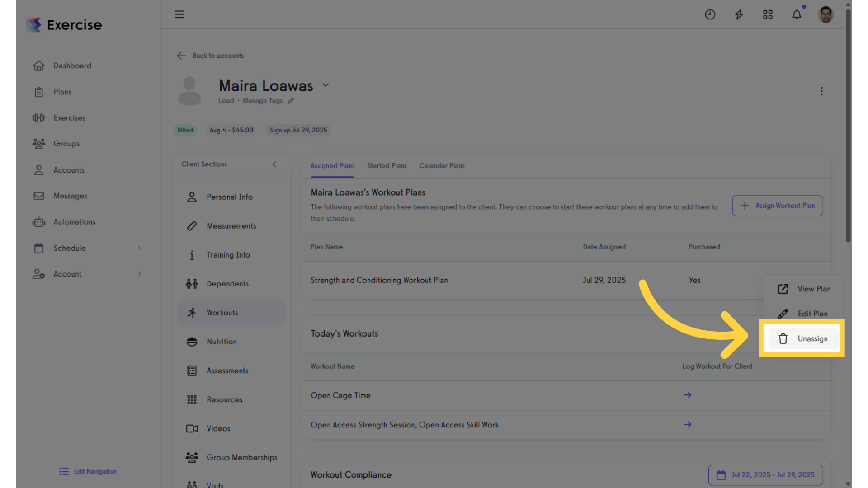This screenshot has width=868, height=488.
Task: Expand the Account sidebar submenu
Action: click(x=139, y=274)
